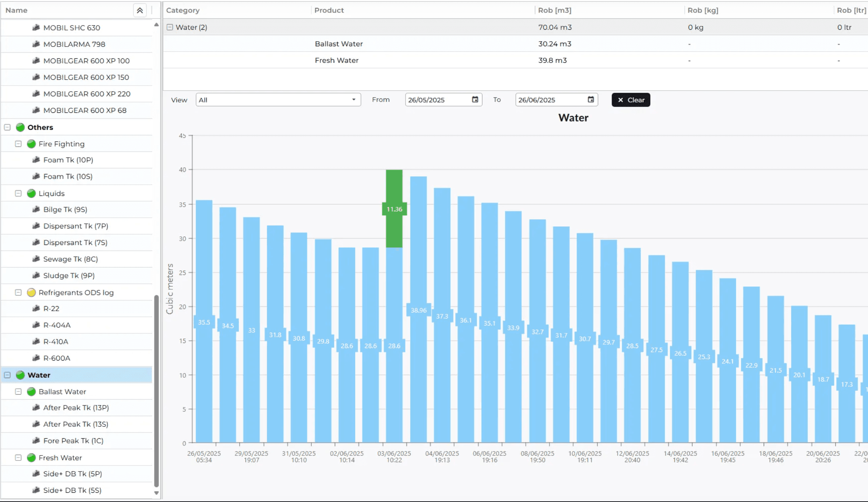The width and height of the screenshot is (868, 502).
Task: Open the From date calendar picker
Action: click(475, 100)
